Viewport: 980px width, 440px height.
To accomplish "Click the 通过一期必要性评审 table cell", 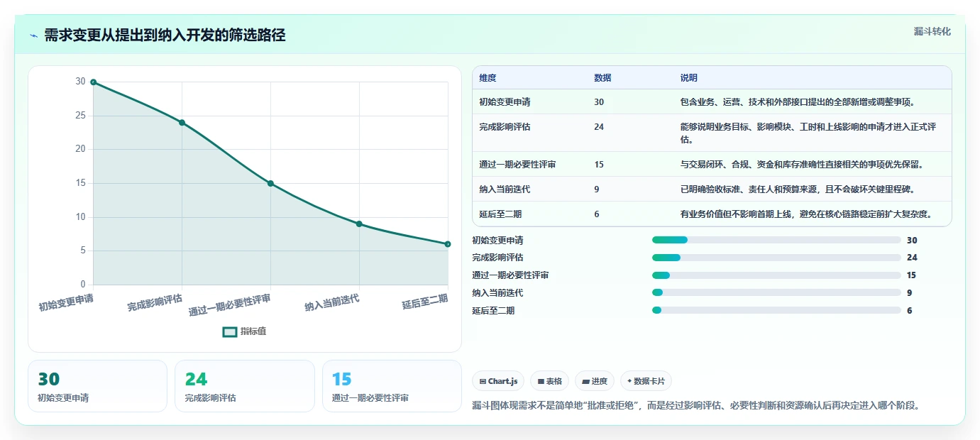I will coord(517,165).
